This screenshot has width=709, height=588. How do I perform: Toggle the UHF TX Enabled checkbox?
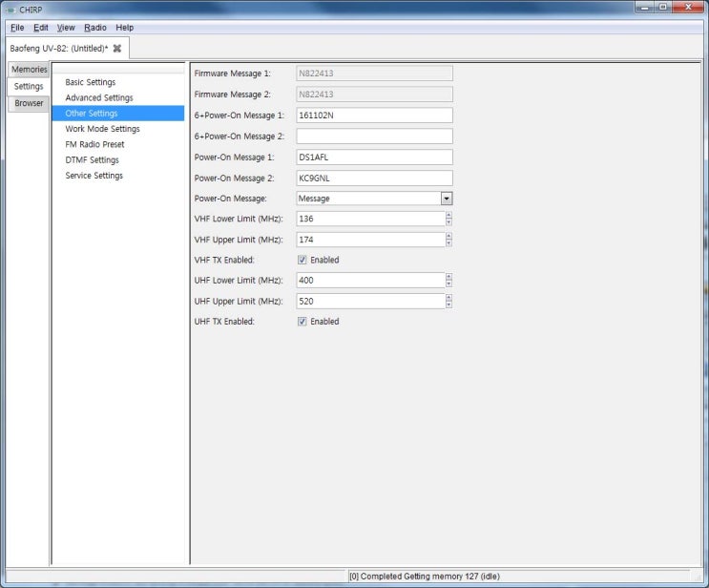point(302,322)
